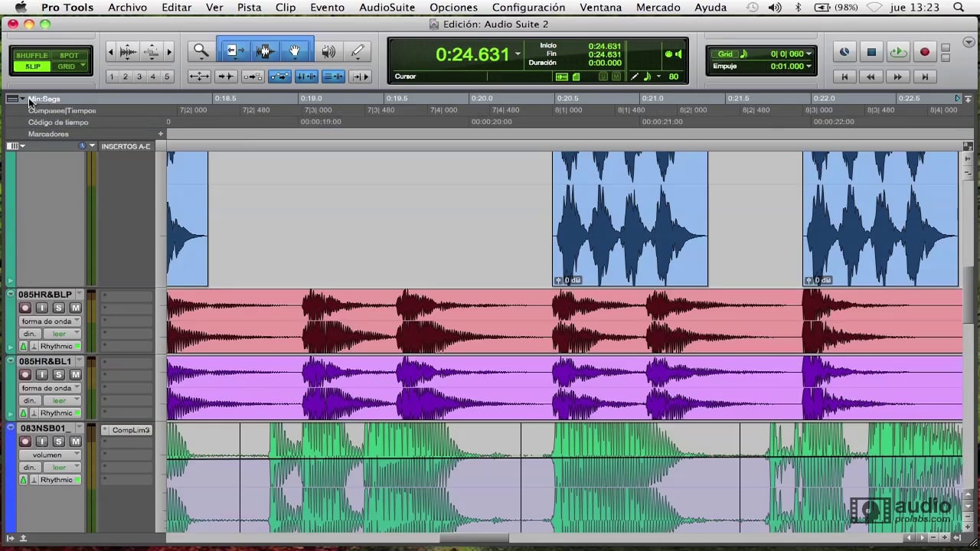Mute track 085HR&BLP
The width and height of the screenshot is (980, 551).
76,308
